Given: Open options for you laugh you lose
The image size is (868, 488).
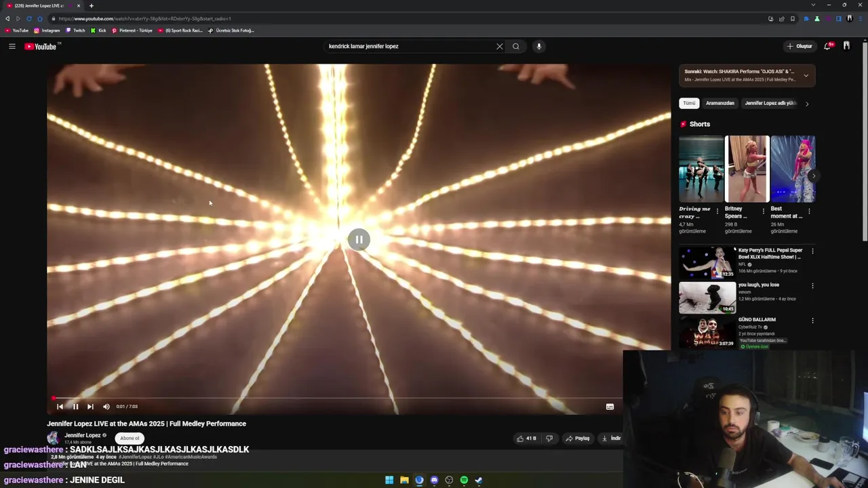Looking at the screenshot, I should pyautogui.click(x=812, y=286).
